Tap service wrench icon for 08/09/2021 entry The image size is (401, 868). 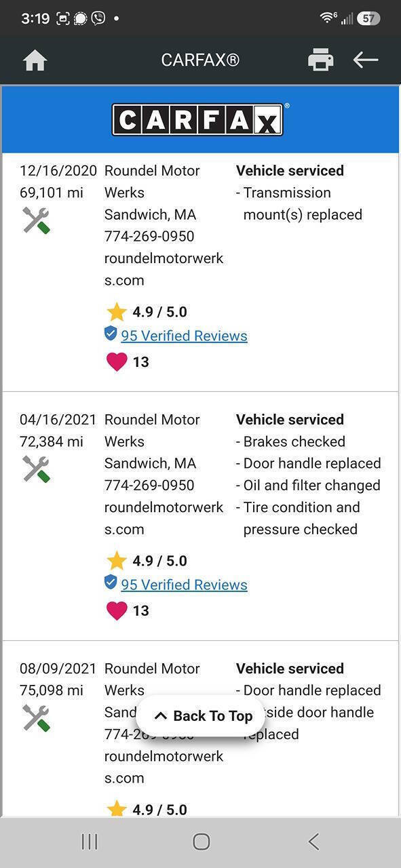37,718
